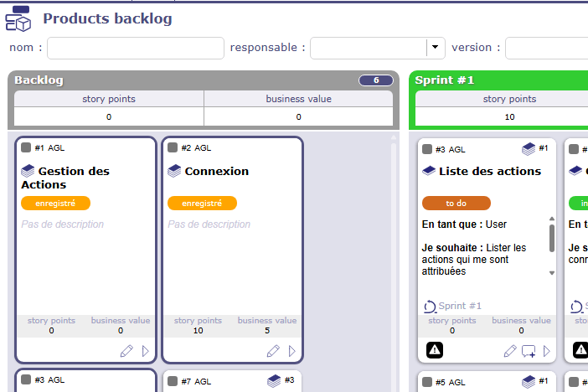
Task: Click the Sprint #1 link with cycle icon
Action: [452, 306]
